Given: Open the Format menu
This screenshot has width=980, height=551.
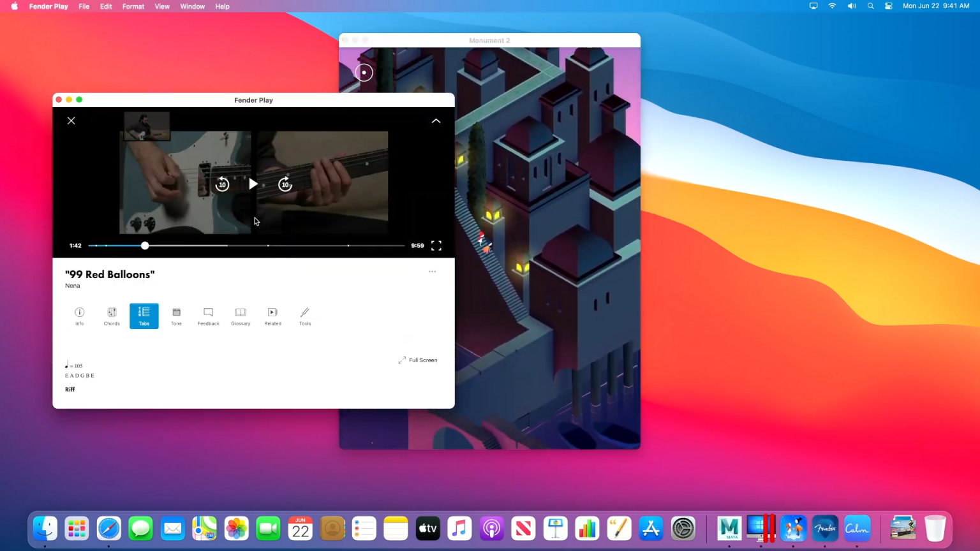Looking at the screenshot, I should pyautogui.click(x=133, y=6).
